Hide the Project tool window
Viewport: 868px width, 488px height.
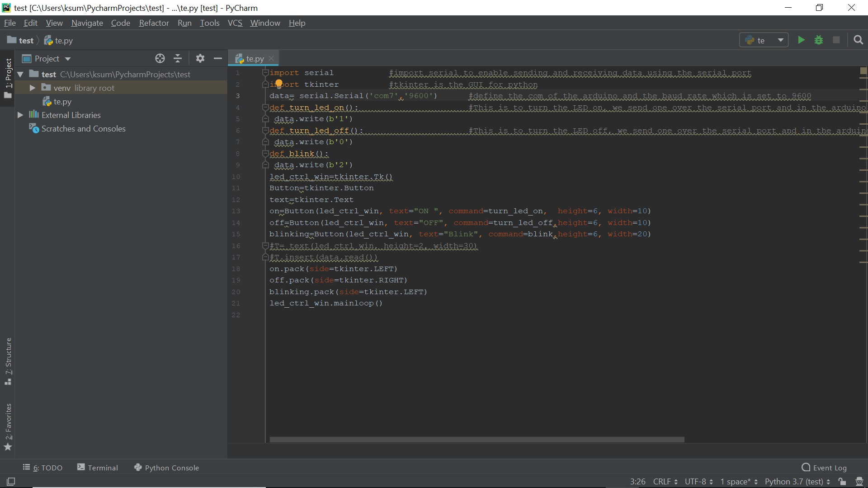(218, 58)
